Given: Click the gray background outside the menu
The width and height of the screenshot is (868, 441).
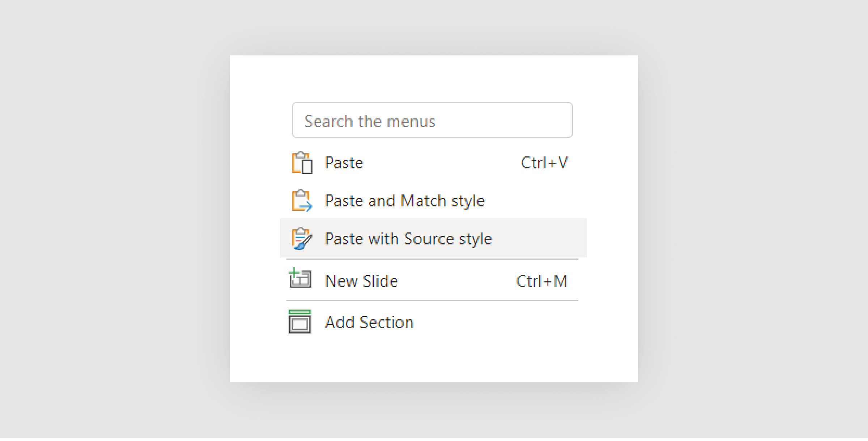Looking at the screenshot, I should coord(109,217).
